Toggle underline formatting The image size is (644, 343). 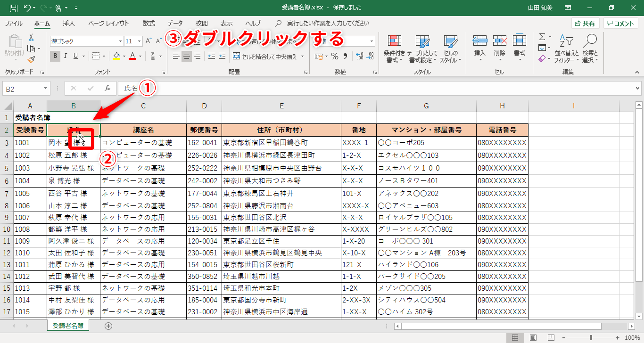tap(75, 57)
